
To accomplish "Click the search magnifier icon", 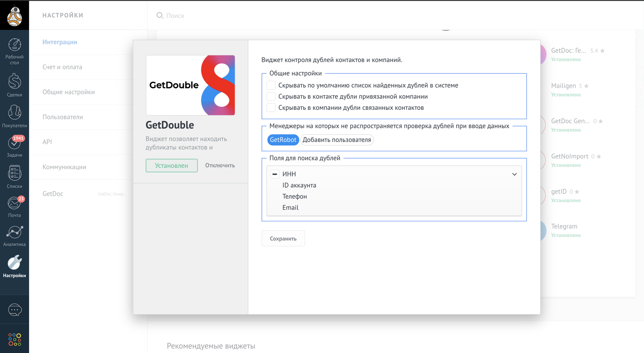I will pos(160,15).
